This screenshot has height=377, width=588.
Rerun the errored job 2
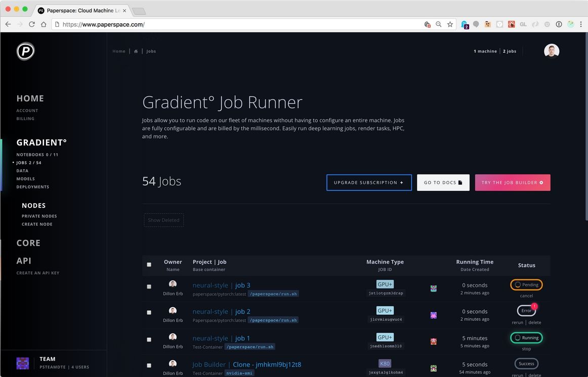click(x=517, y=323)
